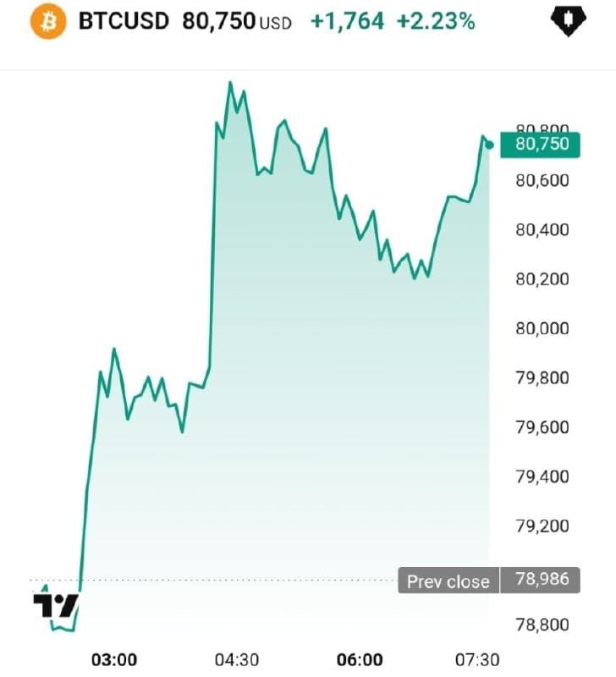Click the +2.23% percentage change

[436, 20]
